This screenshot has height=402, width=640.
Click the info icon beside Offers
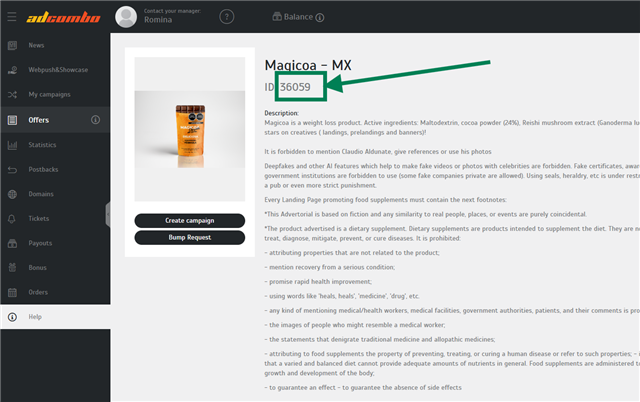coord(95,120)
